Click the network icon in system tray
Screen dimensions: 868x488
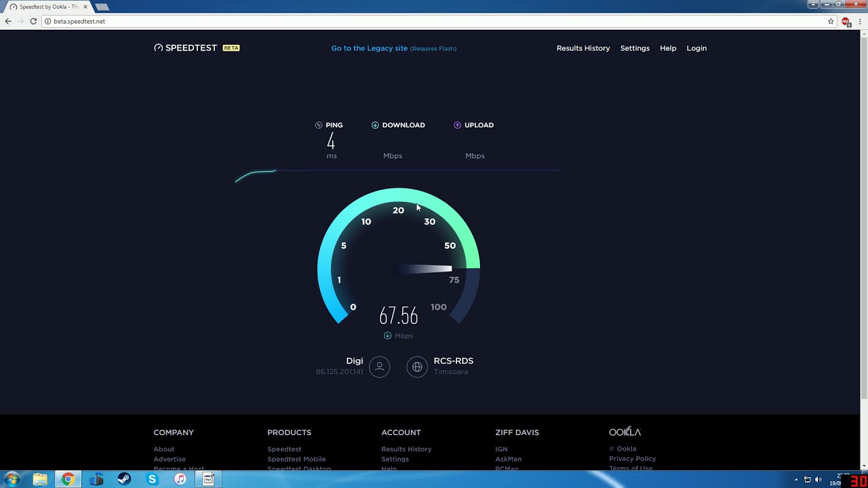807,480
